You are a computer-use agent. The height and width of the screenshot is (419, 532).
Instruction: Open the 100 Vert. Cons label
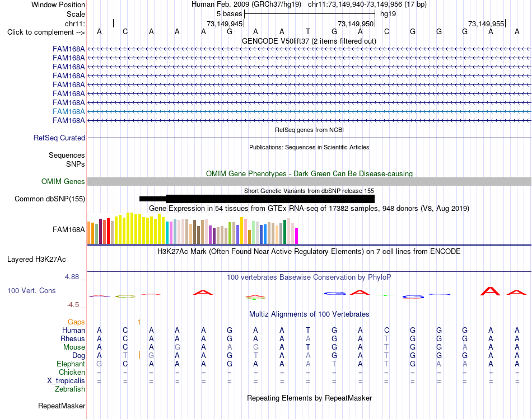pos(31,290)
